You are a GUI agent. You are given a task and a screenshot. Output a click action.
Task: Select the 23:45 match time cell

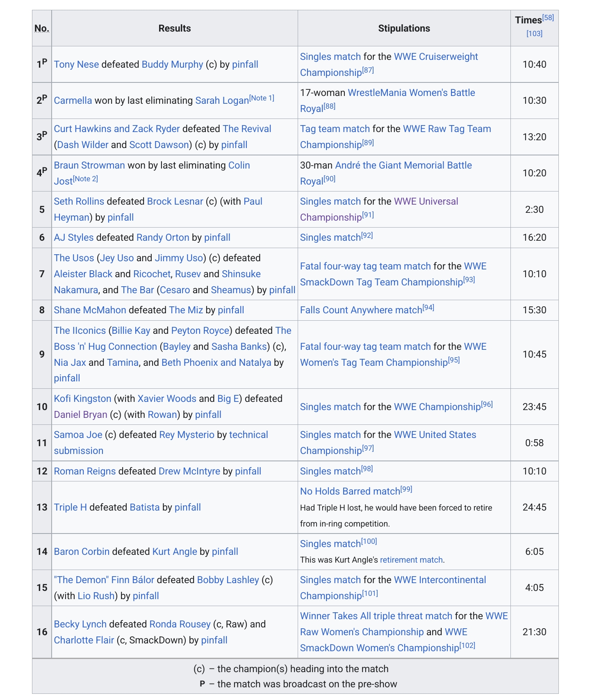[x=535, y=407]
